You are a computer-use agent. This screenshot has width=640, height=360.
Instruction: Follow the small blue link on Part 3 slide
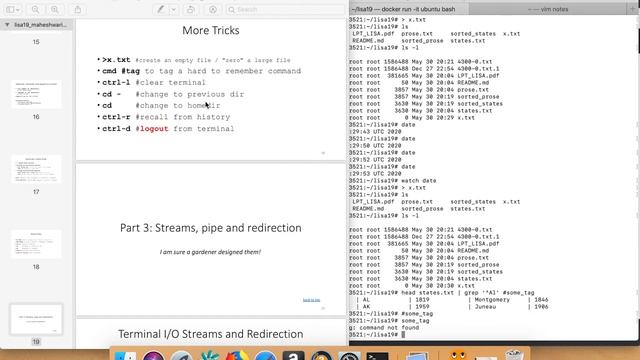[311, 300]
